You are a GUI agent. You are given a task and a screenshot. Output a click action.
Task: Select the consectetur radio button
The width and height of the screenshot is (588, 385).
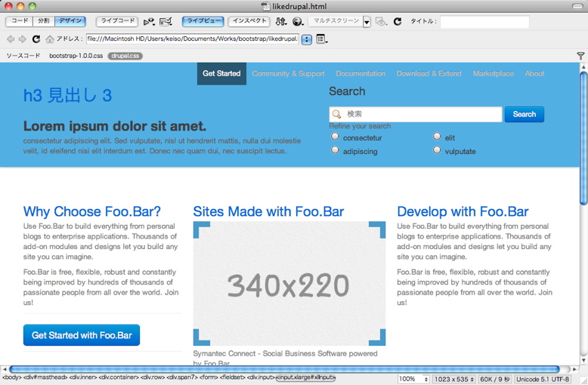point(335,137)
